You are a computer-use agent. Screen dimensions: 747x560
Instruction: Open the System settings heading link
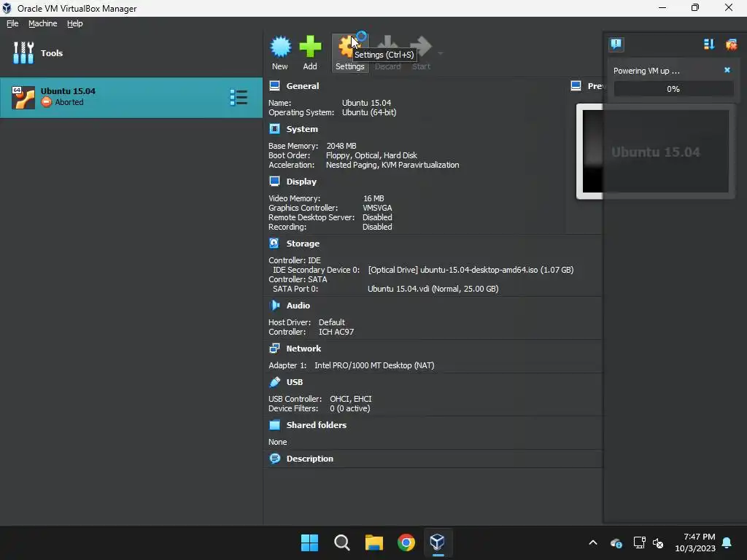point(302,129)
